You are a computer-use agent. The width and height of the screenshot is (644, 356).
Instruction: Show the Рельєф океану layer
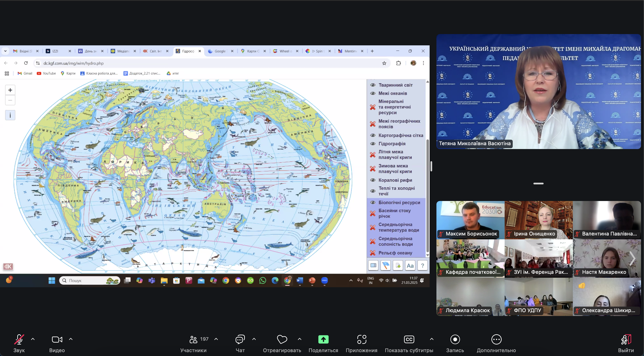tap(373, 253)
